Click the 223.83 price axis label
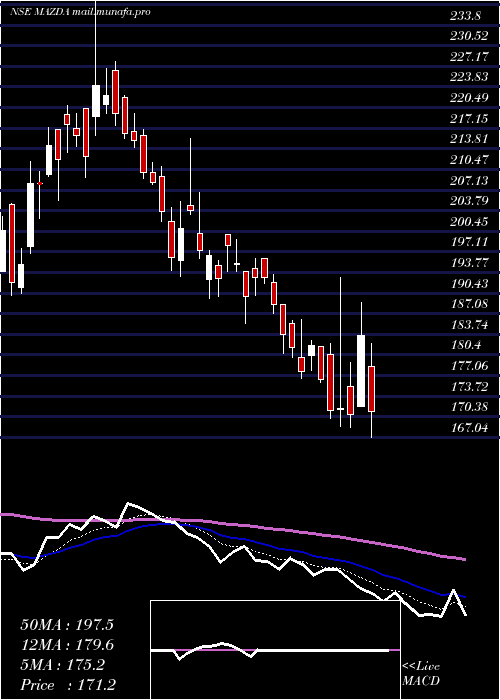The image size is (500, 700). pyautogui.click(x=469, y=77)
